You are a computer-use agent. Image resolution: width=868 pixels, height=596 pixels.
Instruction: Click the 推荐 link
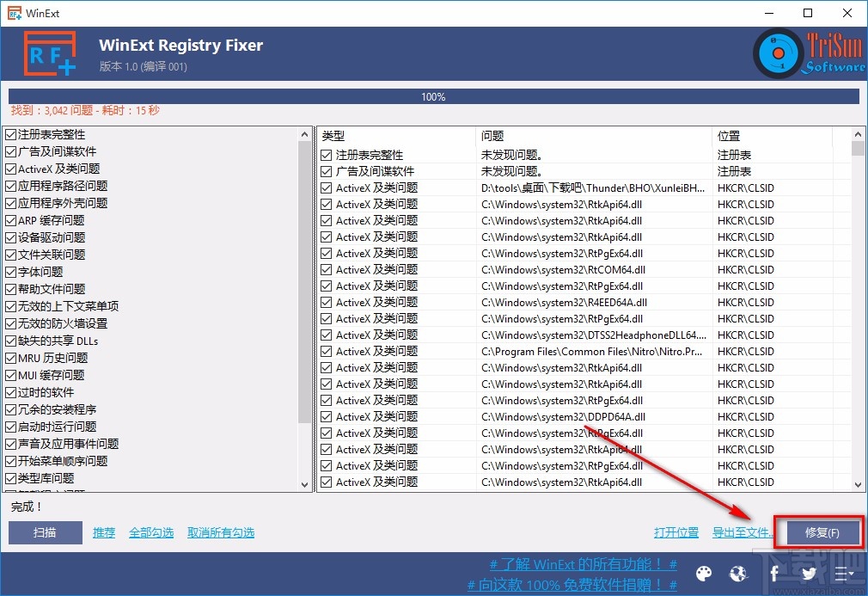[103, 533]
